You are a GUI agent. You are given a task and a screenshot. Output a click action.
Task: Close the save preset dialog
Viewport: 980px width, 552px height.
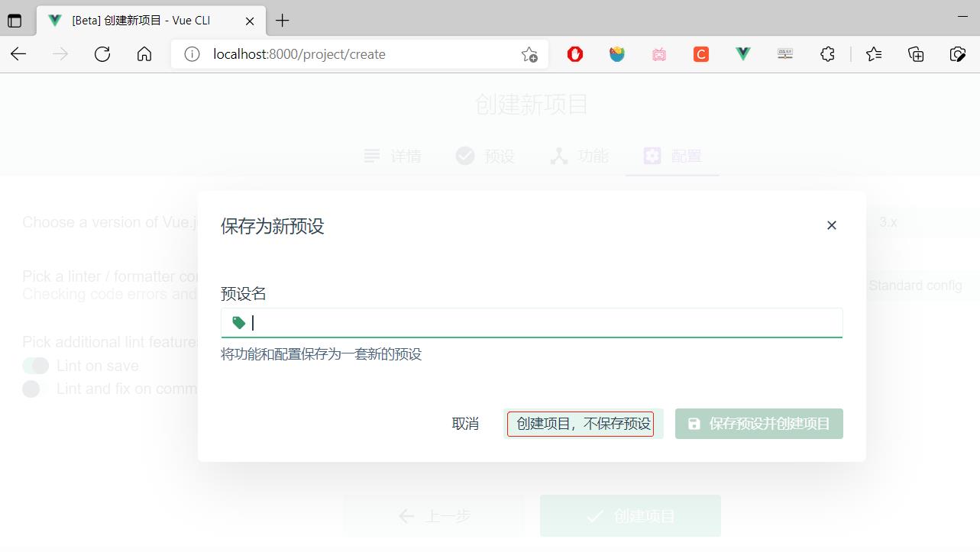point(832,225)
